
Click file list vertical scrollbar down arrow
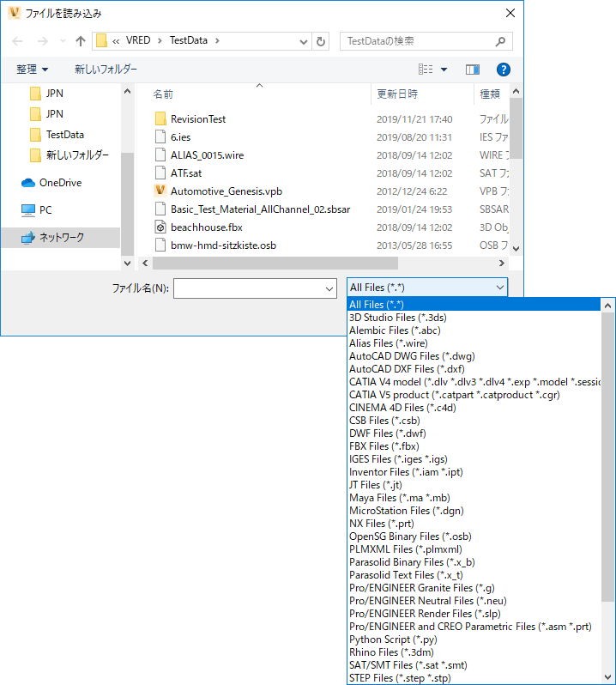coord(516,249)
